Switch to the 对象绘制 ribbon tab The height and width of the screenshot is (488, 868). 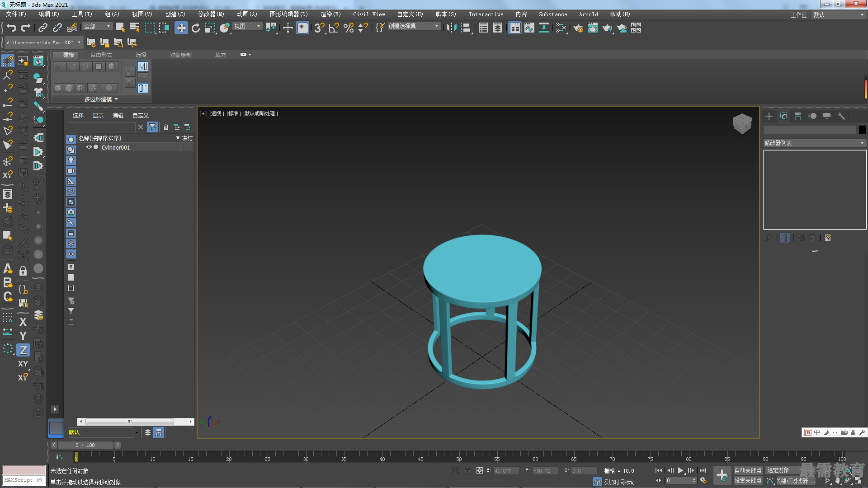coord(181,55)
